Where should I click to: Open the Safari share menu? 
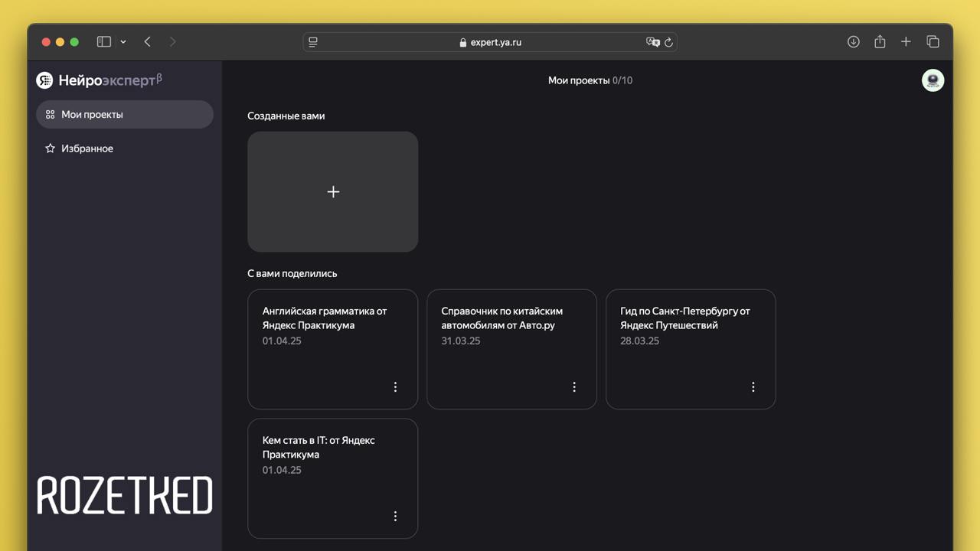pos(880,42)
